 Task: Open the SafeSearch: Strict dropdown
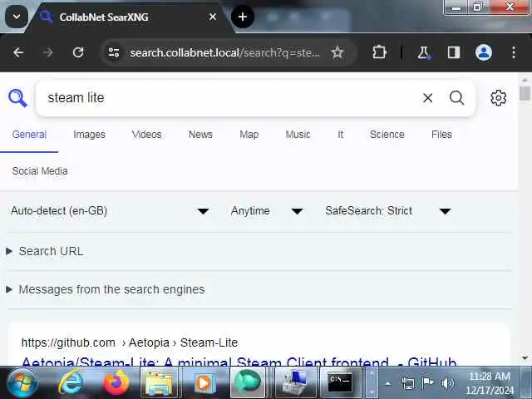point(388,211)
